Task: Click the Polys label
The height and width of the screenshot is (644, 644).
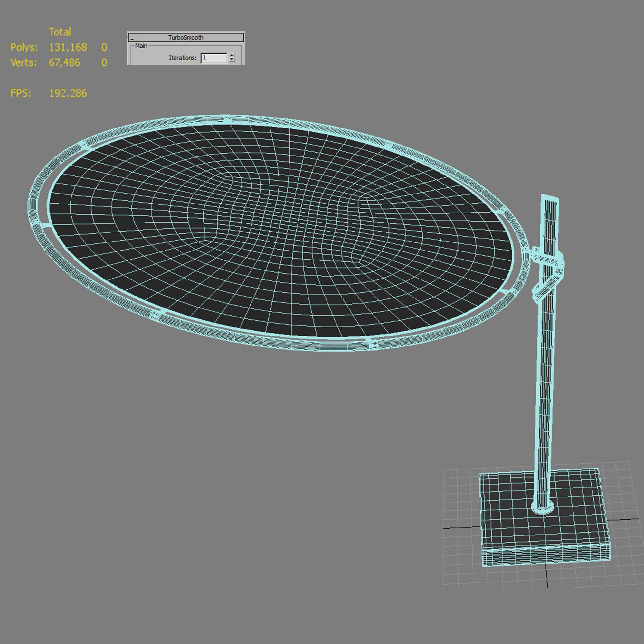Action: point(24,47)
